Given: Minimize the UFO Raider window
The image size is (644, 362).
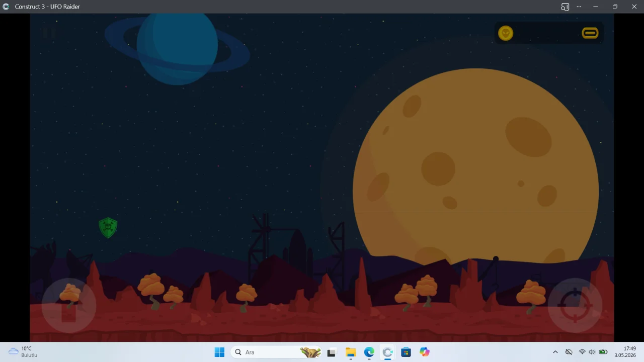Looking at the screenshot, I should coord(596,7).
